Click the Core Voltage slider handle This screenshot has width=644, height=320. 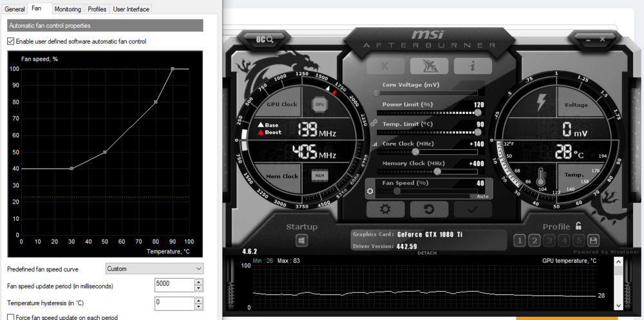point(377,93)
